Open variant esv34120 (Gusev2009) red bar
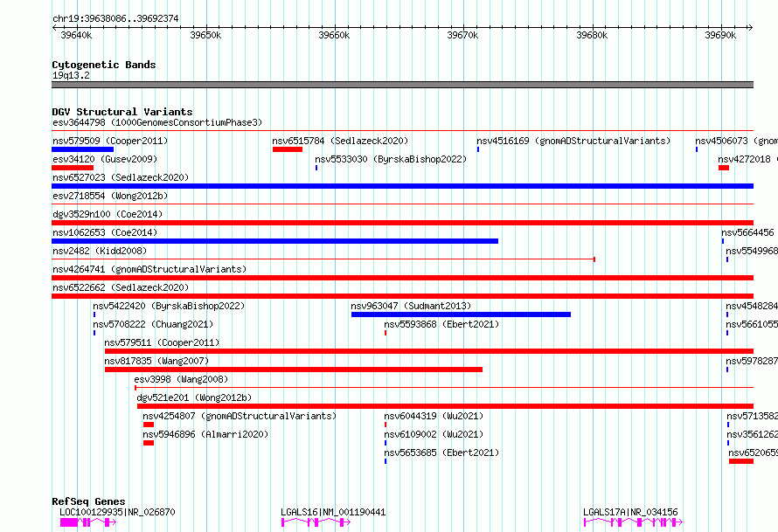The width and height of the screenshot is (778, 532). (73, 168)
